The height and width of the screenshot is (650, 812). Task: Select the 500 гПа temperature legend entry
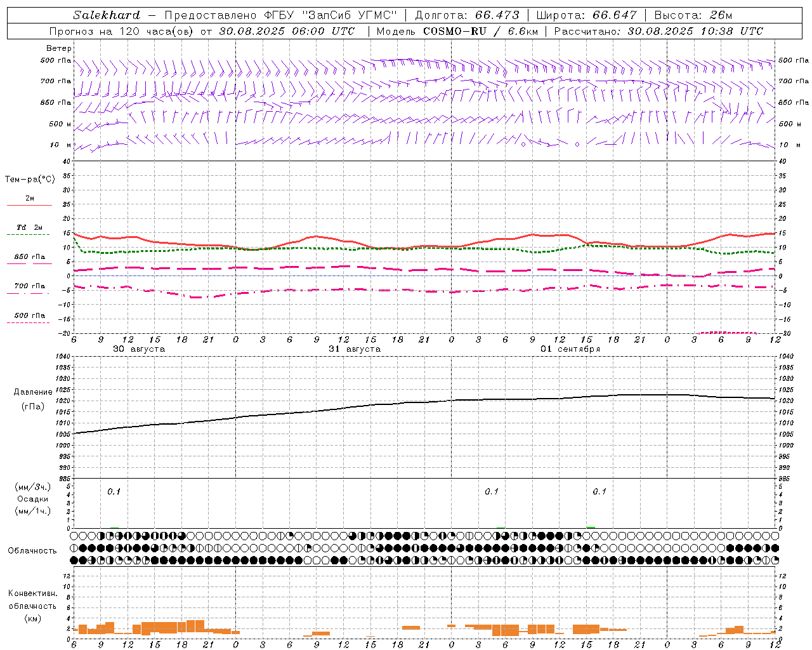click(x=30, y=315)
